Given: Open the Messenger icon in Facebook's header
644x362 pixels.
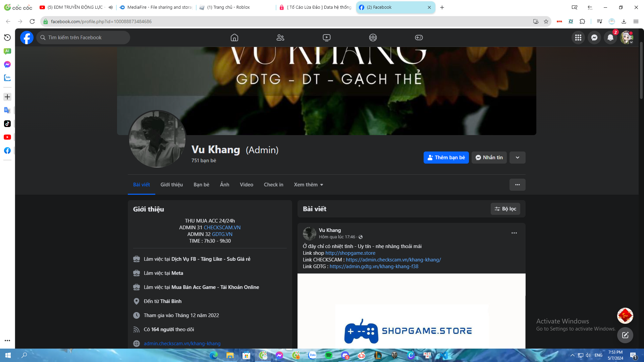Looking at the screenshot, I should click(x=594, y=38).
